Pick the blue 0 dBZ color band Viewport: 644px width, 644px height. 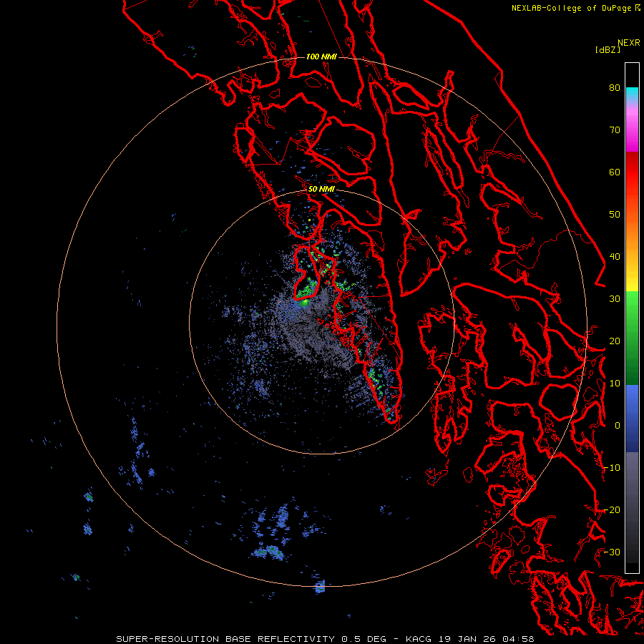(x=632, y=425)
